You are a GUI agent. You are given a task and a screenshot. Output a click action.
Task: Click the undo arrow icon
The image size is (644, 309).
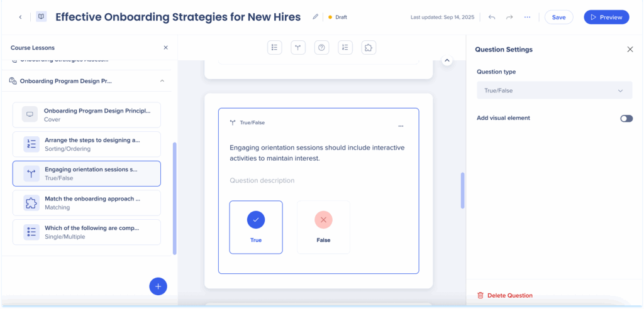(492, 17)
